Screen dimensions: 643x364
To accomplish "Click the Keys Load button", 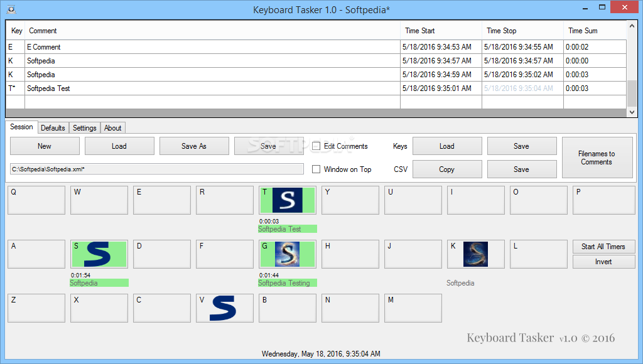I will point(447,146).
